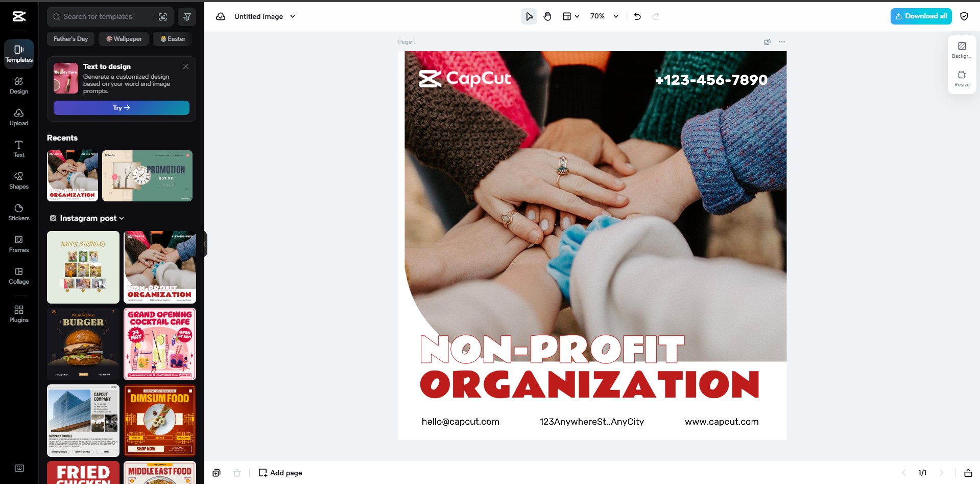The image size is (980, 484).
Task: Open the Stickers panel
Action: [19, 212]
